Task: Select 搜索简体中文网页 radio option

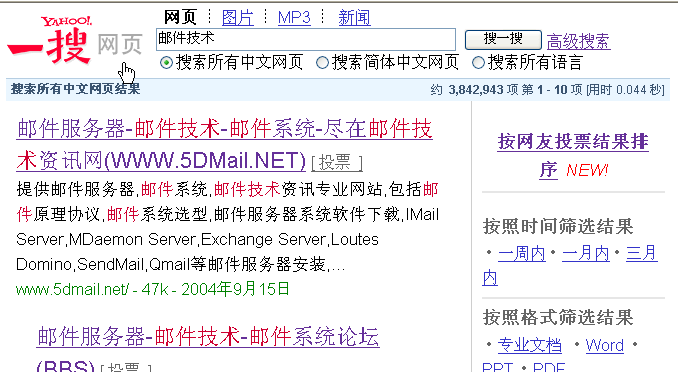Action: point(322,63)
